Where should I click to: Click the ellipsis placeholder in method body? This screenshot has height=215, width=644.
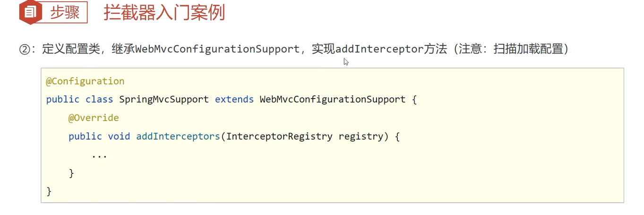(x=99, y=155)
